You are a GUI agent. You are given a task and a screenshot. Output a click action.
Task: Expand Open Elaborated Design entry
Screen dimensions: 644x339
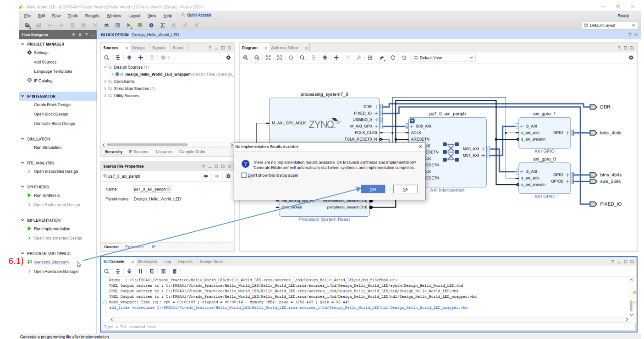(30, 171)
